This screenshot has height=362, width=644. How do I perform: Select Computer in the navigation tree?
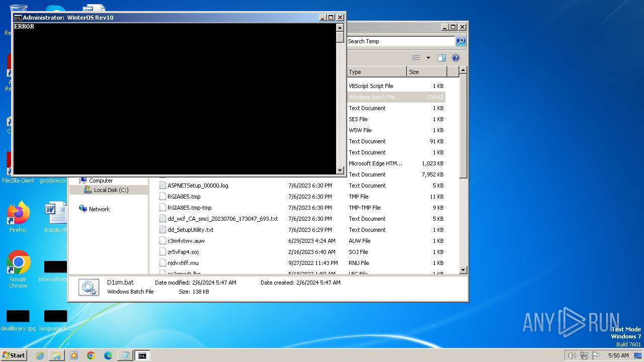click(101, 180)
